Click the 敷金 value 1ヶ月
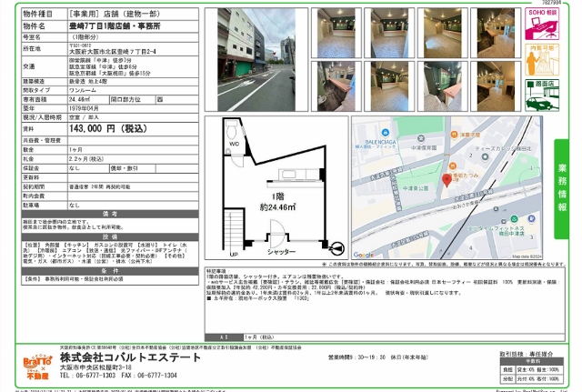Screen dimensions: 582x392 75,149
